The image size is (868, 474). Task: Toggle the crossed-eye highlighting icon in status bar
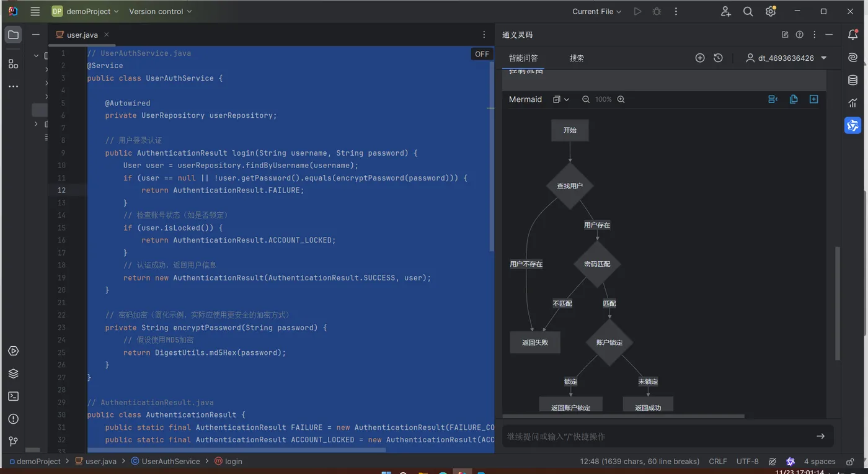(773, 462)
